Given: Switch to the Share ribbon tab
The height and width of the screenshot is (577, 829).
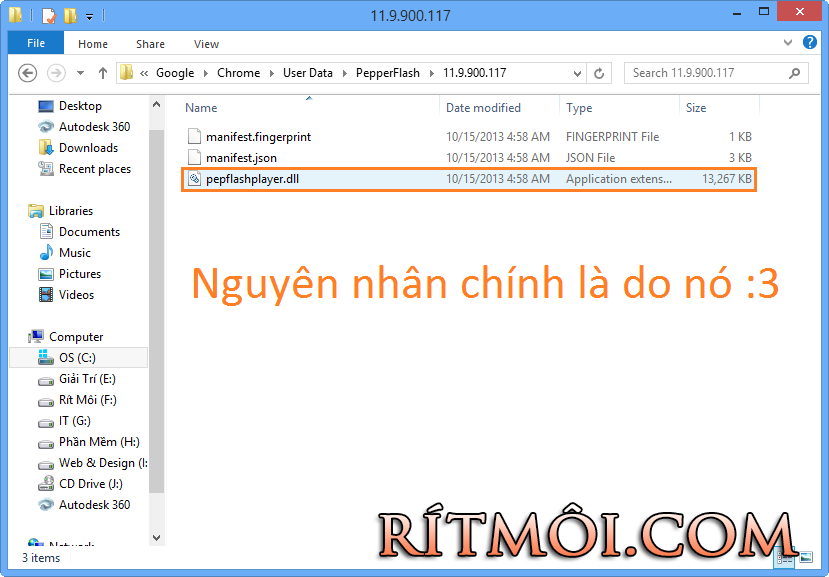Looking at the screenshot, I should pyautogui.click(x=150, y=44).
